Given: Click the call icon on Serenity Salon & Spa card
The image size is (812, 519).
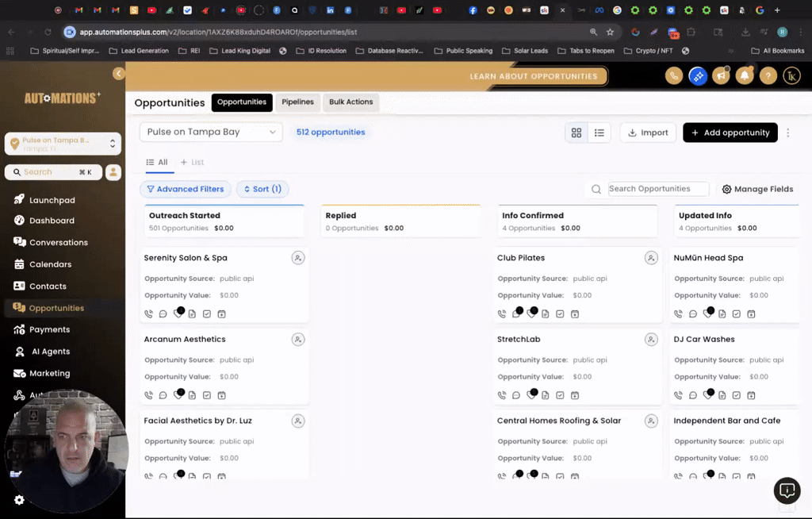Looking at the screenshot, I should 148,313.
